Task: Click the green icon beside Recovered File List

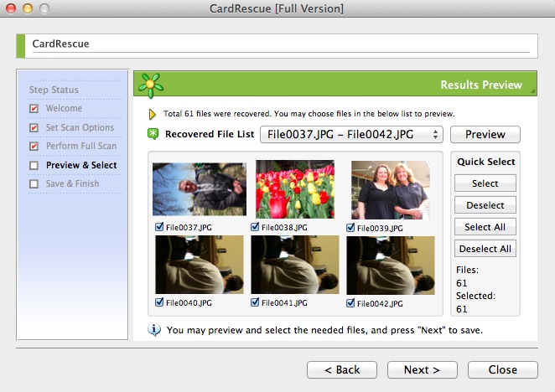Action: point(153,134)
